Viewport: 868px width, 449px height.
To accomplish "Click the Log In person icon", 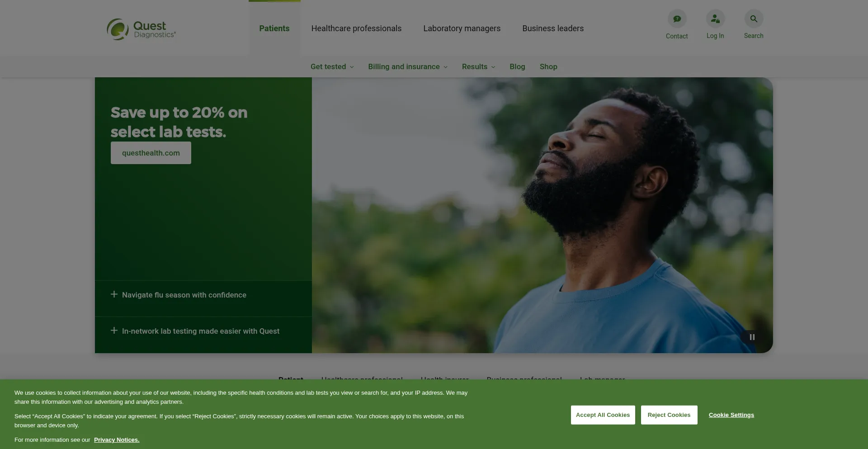I will 715,19.
